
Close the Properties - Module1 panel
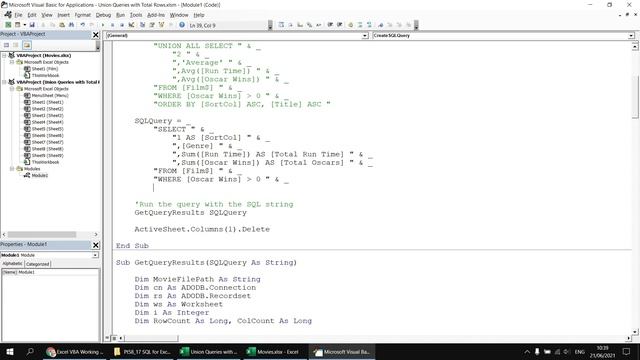(96, 245)
